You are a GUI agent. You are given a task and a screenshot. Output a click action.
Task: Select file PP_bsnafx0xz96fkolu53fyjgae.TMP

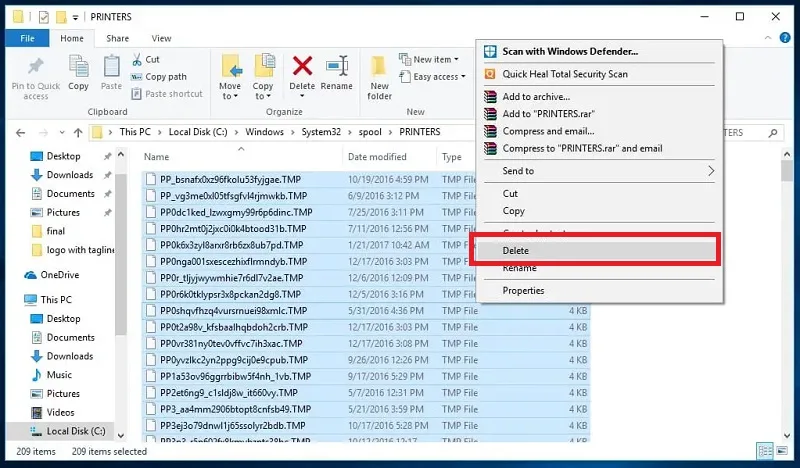[x=231, y=180]
